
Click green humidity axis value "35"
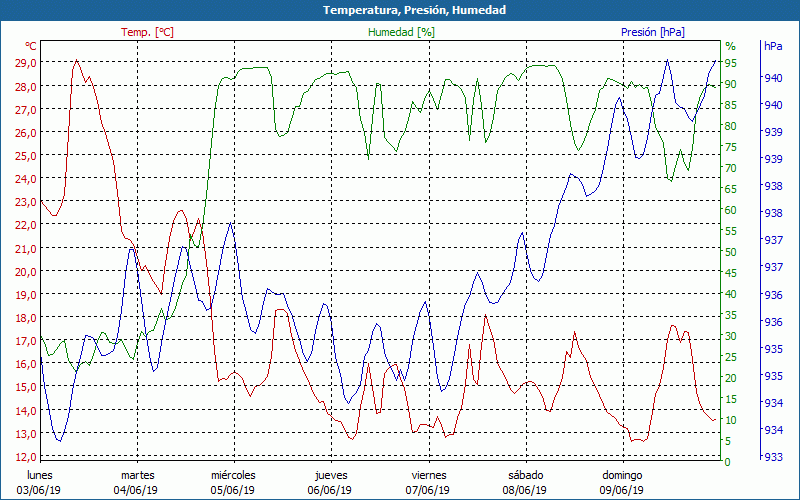point(731,315)
